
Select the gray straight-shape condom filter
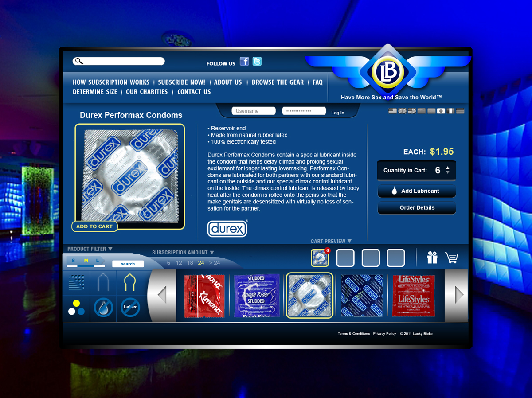click(103, 282)
